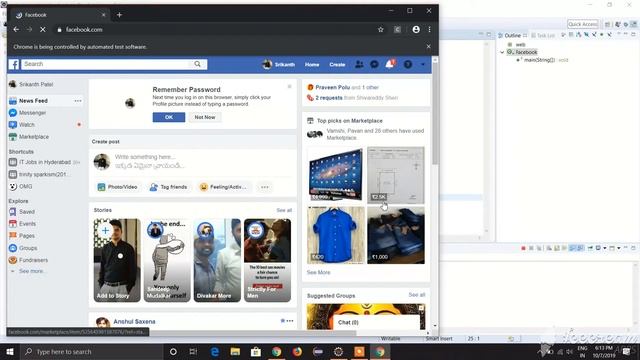
Task: Open News Feed options ellipsis
Action: tap(78, 101)
